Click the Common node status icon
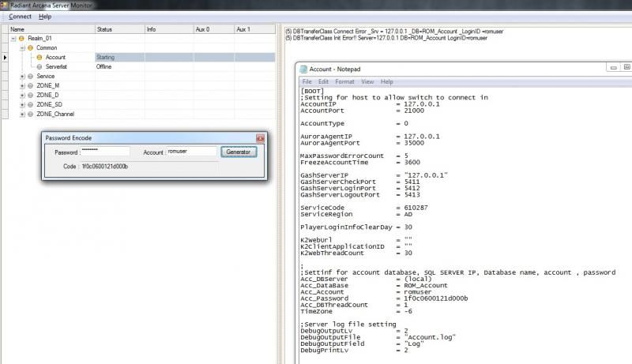The image size is (632, 364). (31, 48)
